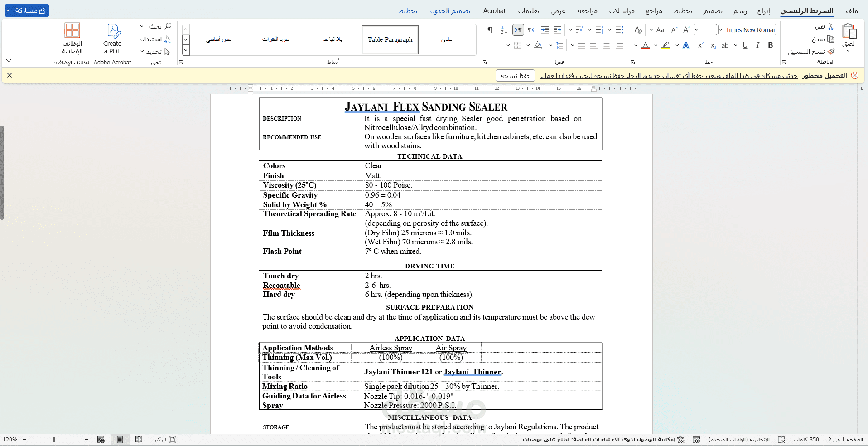The height and width of the screenshot is (446, 868).
Task: Click the Increase Indent icon
Action: pyautogui.click(x=545, y=30)
